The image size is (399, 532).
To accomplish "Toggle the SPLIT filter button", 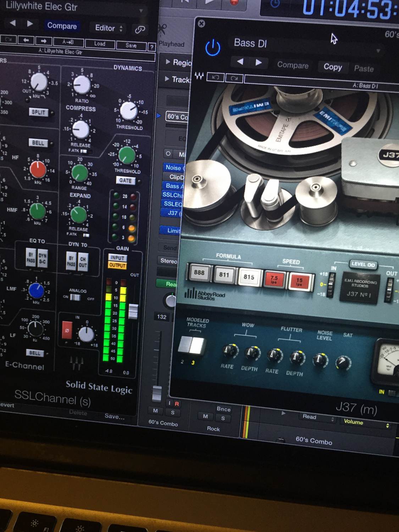I will pyautogui.click(x=38, y=112).
